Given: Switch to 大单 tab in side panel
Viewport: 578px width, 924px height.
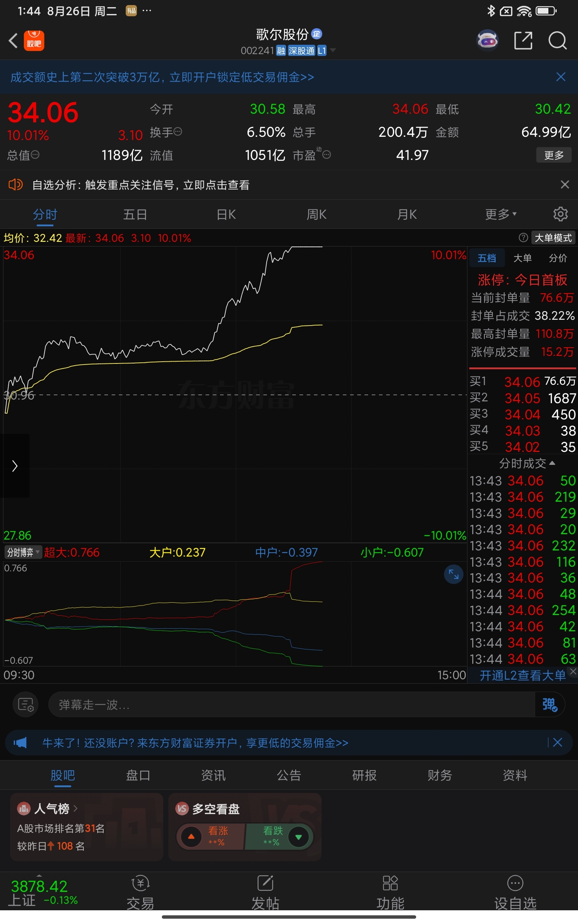Looking at the screenshot, I should click(x=522, y=258).
